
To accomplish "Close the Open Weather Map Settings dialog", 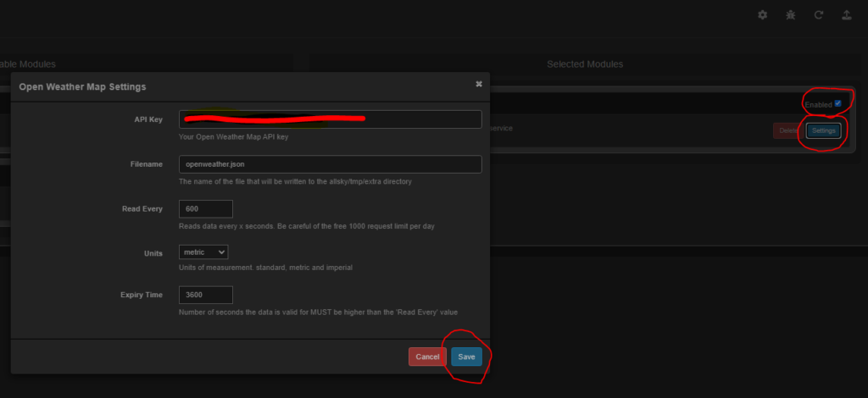I will pyautogui.click(x=479, y=84).
